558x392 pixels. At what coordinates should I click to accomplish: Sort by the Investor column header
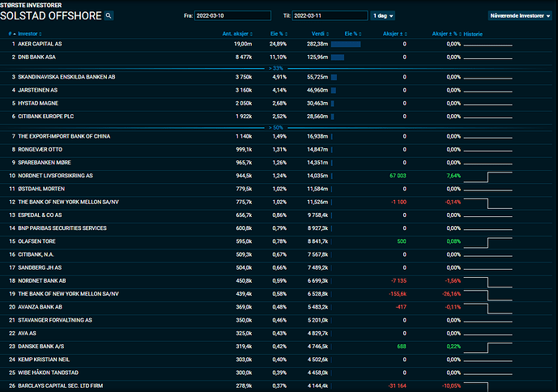(x=30, y=34)
